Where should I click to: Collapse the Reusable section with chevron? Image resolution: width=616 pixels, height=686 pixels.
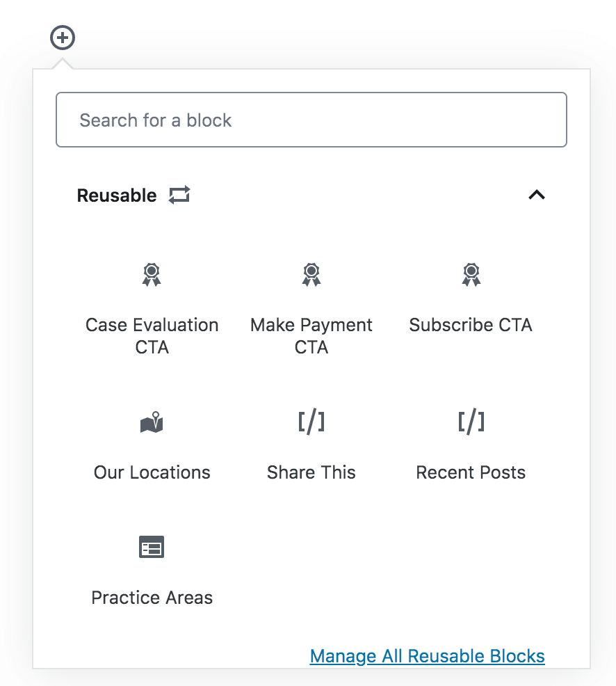point(537,195)
